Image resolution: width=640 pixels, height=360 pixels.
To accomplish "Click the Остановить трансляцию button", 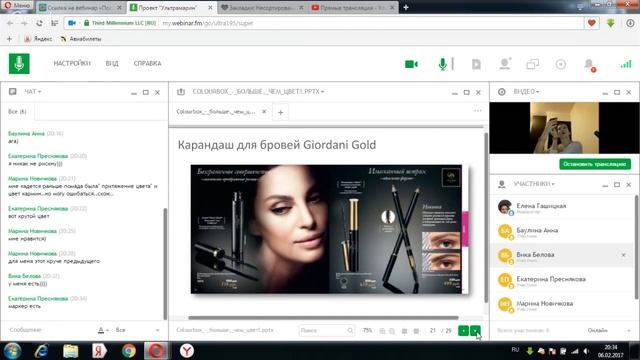I will click(x=595, y=164).
